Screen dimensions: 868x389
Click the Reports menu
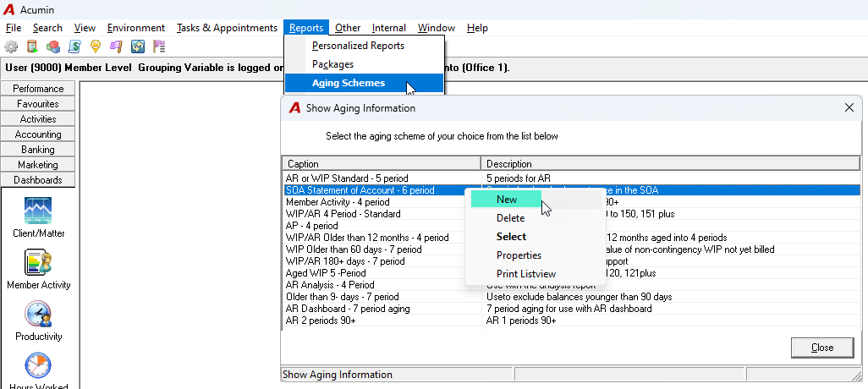tap(306, 28)
